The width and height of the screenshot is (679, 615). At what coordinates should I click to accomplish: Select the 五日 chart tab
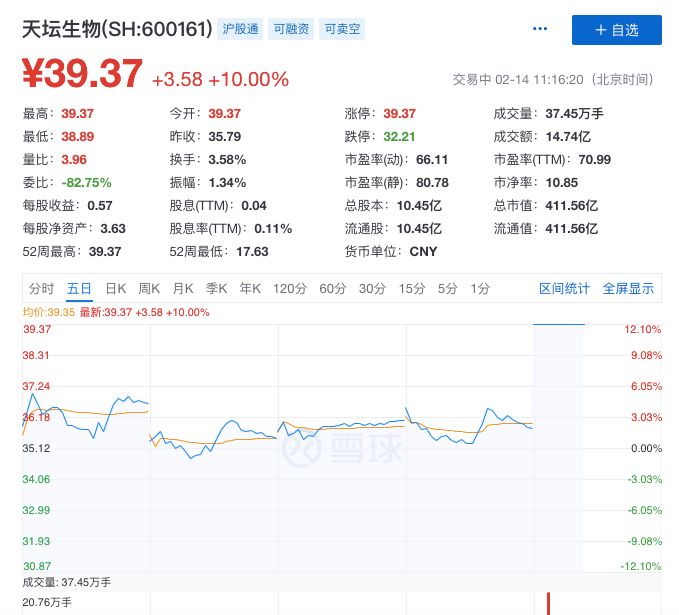79,288
